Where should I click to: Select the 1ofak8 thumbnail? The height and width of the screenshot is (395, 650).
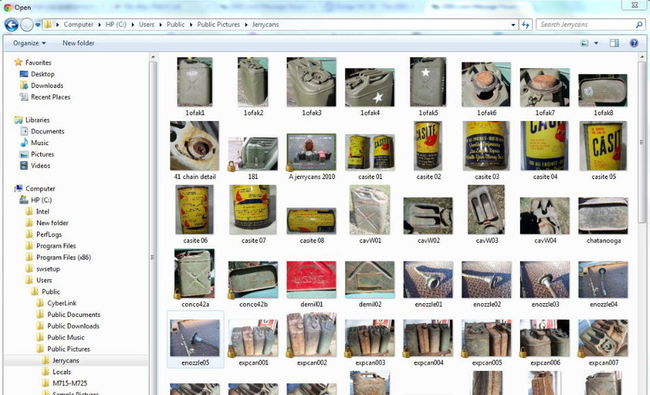click(x=603, y=90)
